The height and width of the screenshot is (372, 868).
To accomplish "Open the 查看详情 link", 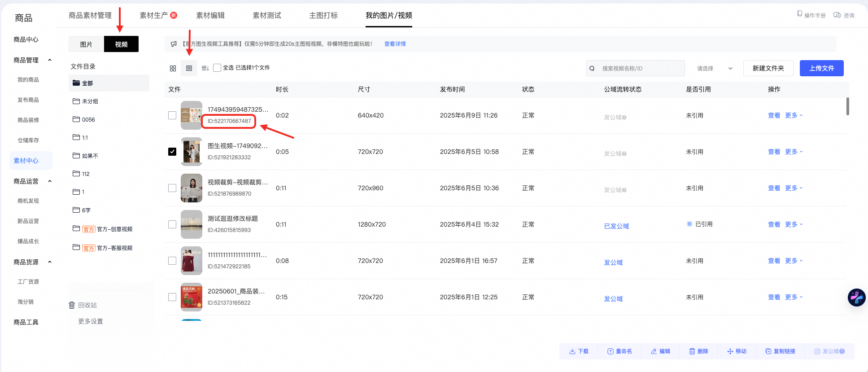I will click(395, 44).
